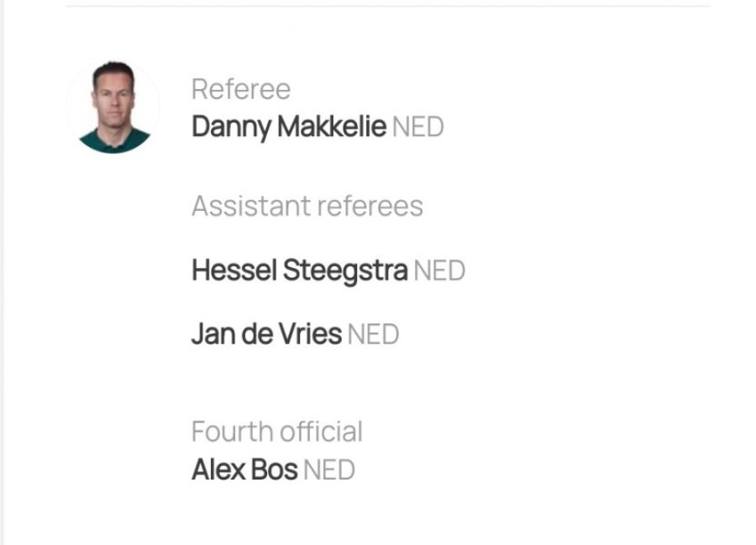Click the NED code beside Hessel Steegstra
Image resolution: width=756 pixels, height=545 pixels.
(439, 270)
